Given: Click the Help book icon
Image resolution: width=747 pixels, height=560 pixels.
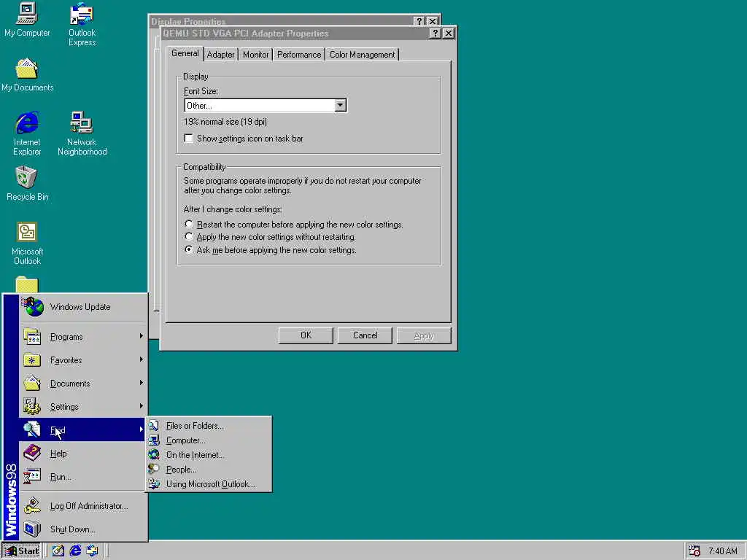Looking at the screenshot, I should click(32, 454).
